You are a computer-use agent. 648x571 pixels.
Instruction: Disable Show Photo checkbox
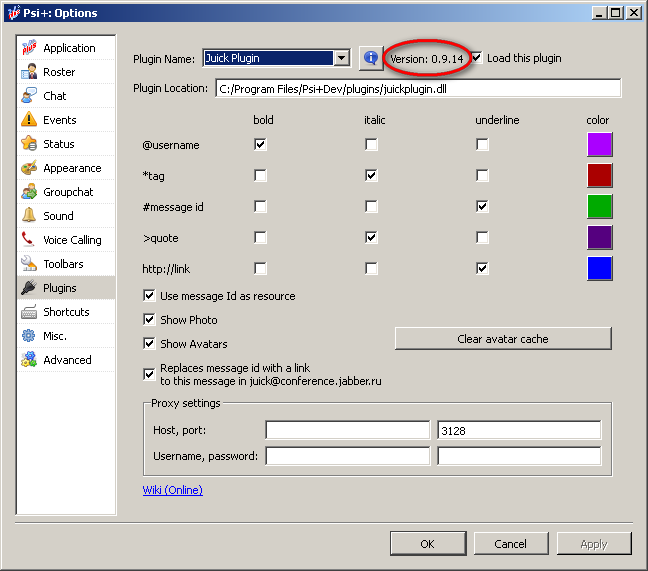click(x=150, y=320)
